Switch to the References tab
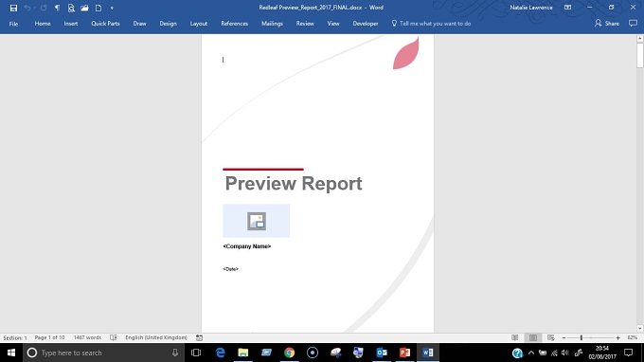This screenshot has height=362, width=644. point(234,24)
